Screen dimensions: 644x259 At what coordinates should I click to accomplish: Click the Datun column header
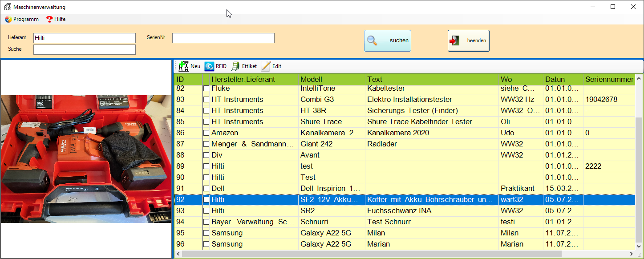563,80
